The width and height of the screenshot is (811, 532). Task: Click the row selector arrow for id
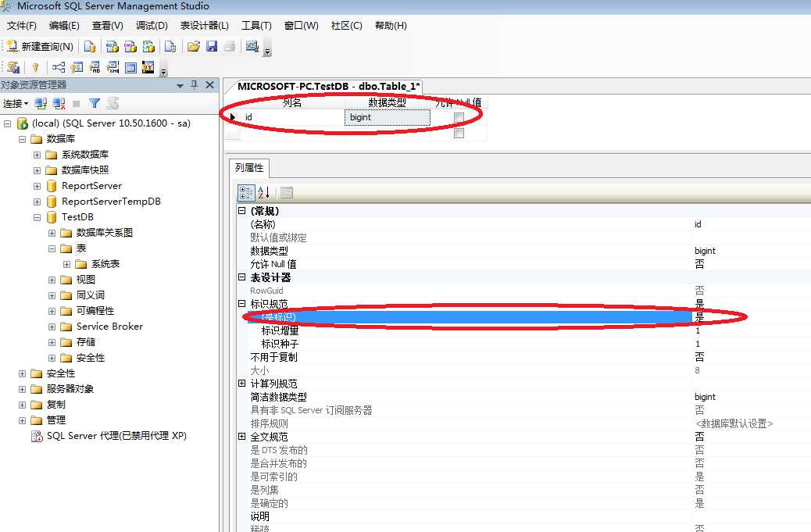(232, 117)
